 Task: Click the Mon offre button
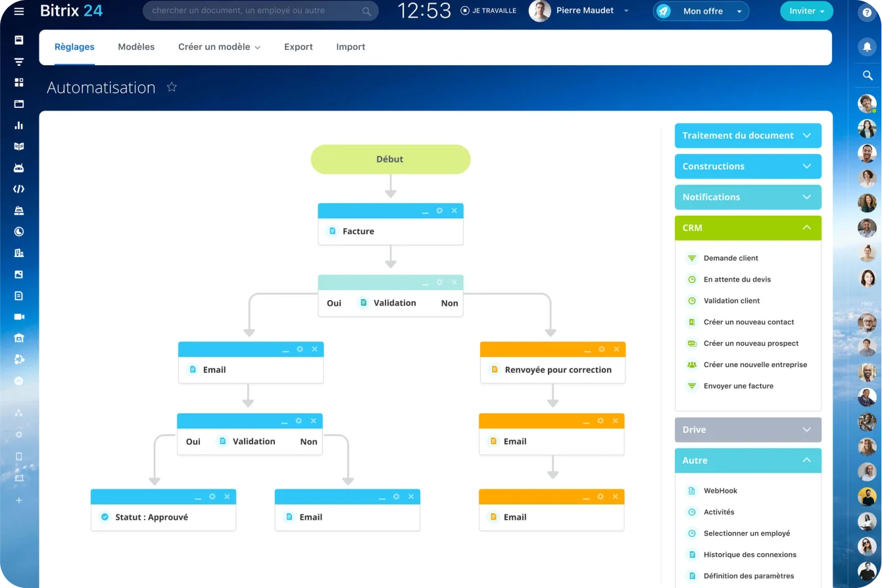coord(701,11)
